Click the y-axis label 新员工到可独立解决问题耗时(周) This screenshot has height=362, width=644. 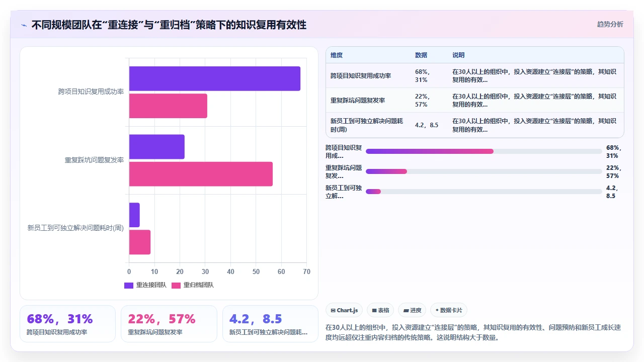[x=75, y=228]
